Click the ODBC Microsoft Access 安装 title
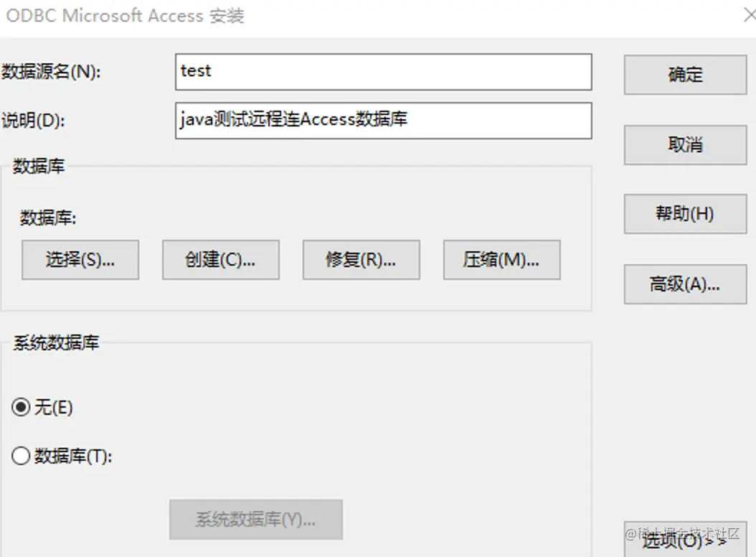Screen dimensions: 756x557 [x=126, y=16]
